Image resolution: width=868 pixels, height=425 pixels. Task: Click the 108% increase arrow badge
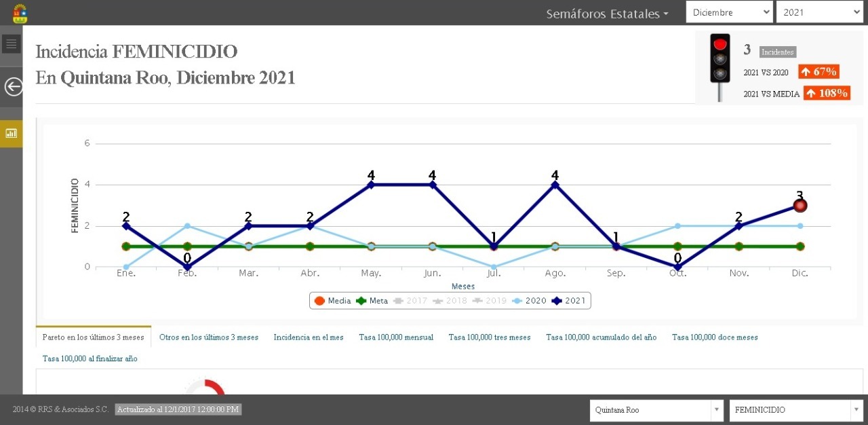[x=827, y=93]
